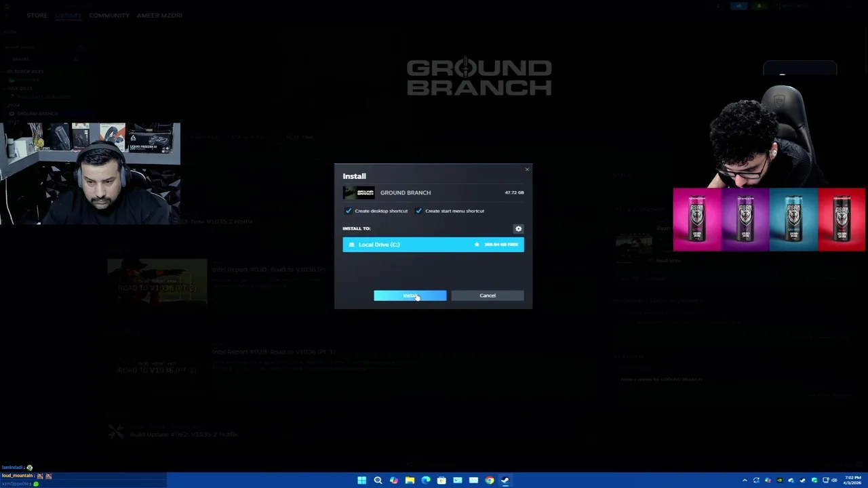Open the STORE tab in Steam

coord(37,15)
